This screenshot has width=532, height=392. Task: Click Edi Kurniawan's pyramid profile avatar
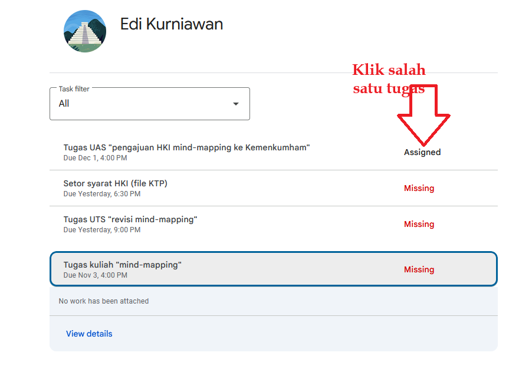click(x=85, y=31)
